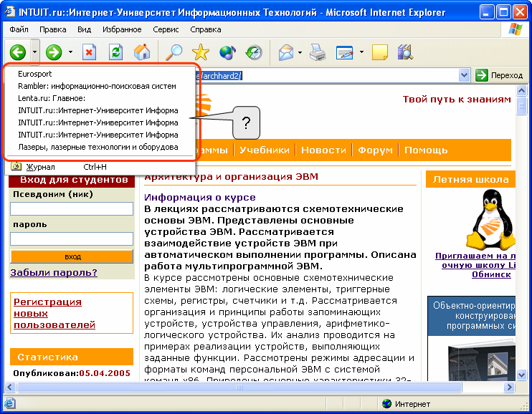Viewport: 532px width, 414px height.
Task: Click the Print toolbar icon
Action: pos(318,52)
